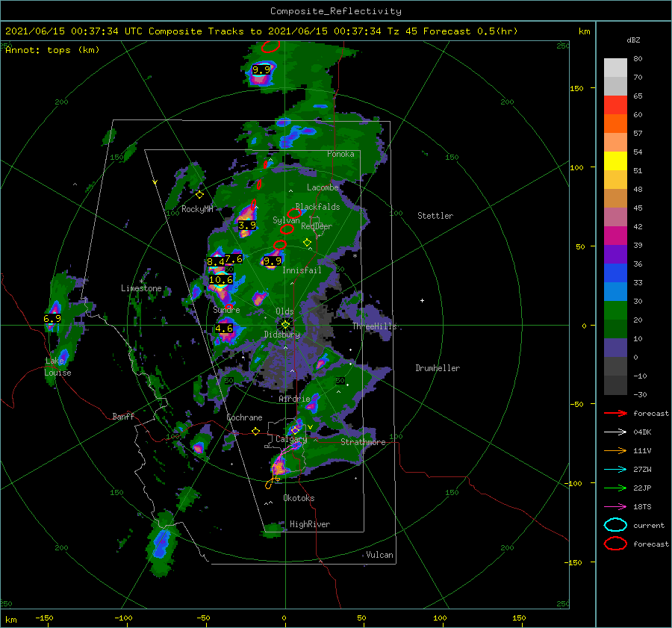Click the RockyMH label
Viewport: 672px width, 628px height.
tap(197, 209)
